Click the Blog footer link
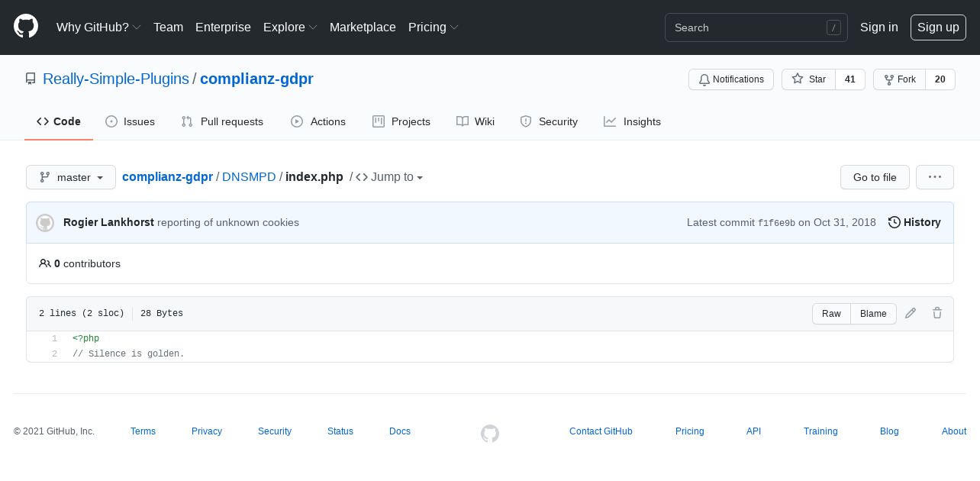The image size is (980, 481). point(889,431)
